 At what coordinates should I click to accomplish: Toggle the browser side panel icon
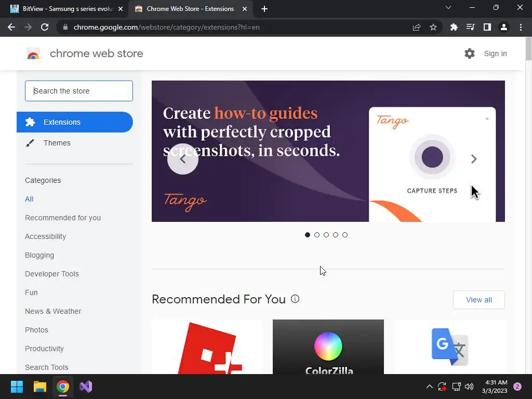tap(487, 27)
